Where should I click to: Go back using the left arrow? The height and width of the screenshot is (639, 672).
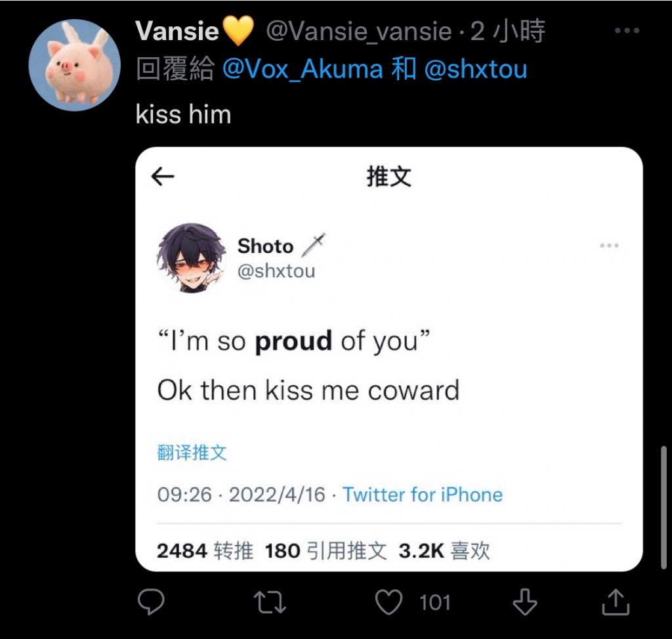[x=163, y=176]
